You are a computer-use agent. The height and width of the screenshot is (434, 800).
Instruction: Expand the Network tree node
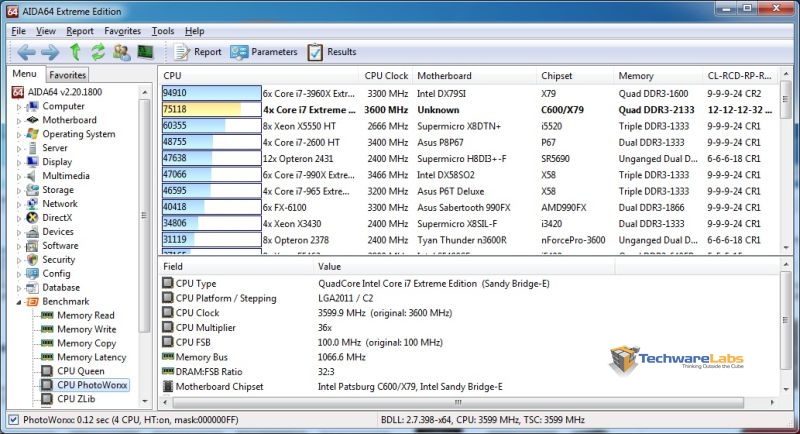pyautogui.click(x=19, y=205)
